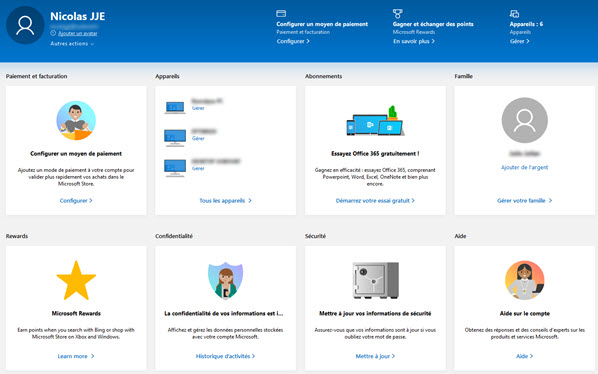Click the monitor icon of the third device
This screenshot has width=598, height=374.
[175, 168]
